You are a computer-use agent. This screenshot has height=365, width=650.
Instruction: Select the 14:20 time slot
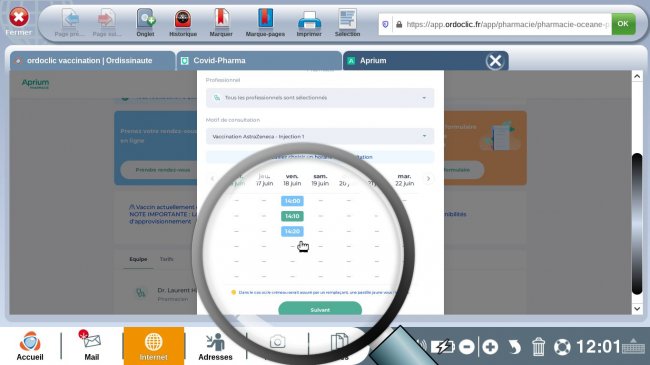pyautogui.click(x=292, y=231)
